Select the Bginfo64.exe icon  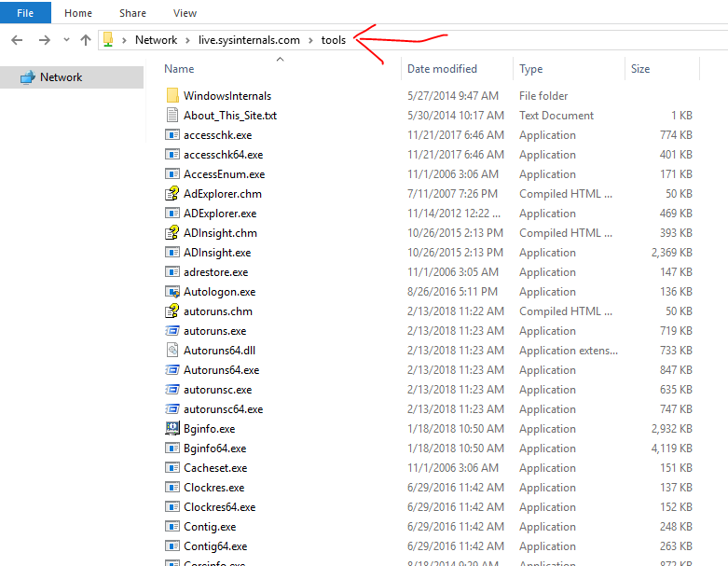point(172,449)
